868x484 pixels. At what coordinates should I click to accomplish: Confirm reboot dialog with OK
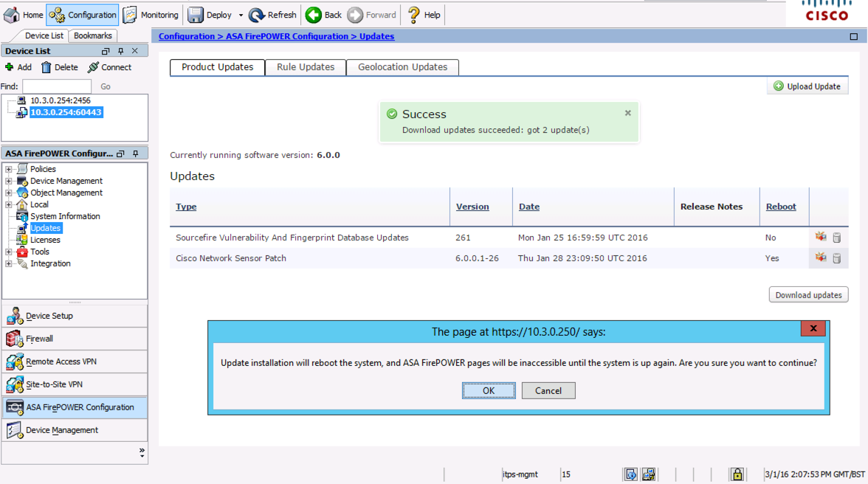(x=489, y=390)
